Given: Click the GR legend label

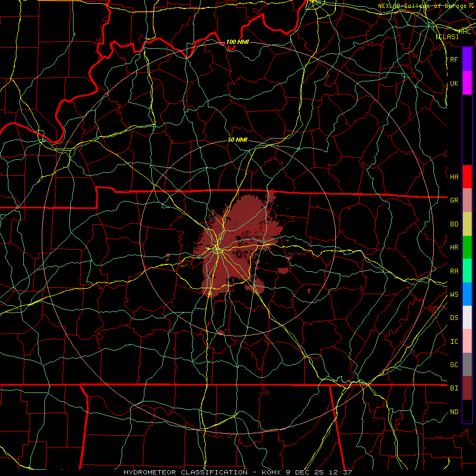Looking at the screenshot, I should [454, 200].
